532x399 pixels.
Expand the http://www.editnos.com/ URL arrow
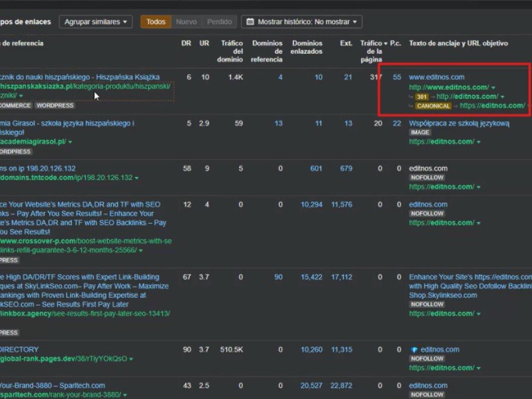coord(493,88)
